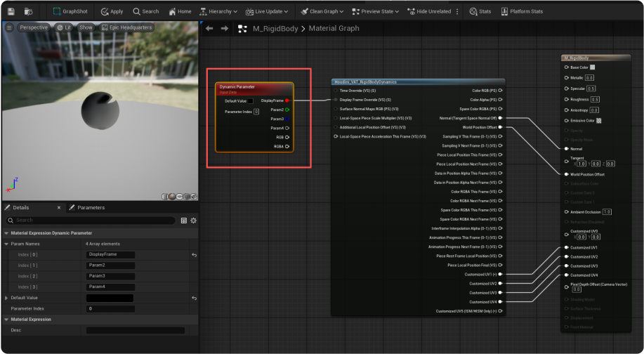Apply the material changes
This screenshot has height=354, width=644.
[112, 11]
